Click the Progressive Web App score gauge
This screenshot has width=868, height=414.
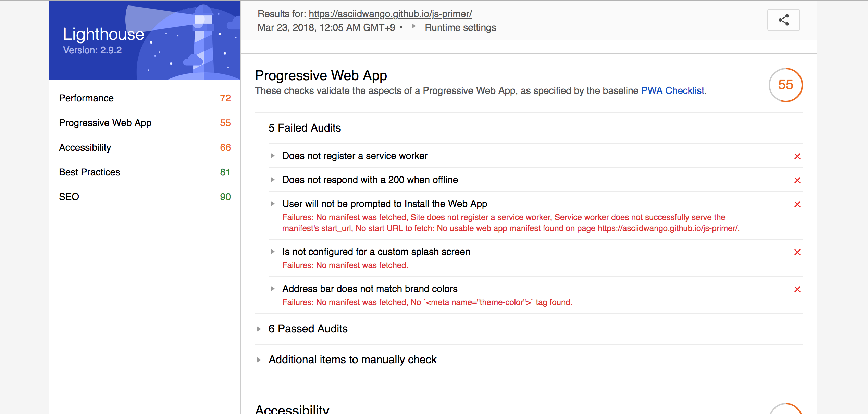[786, 85]
